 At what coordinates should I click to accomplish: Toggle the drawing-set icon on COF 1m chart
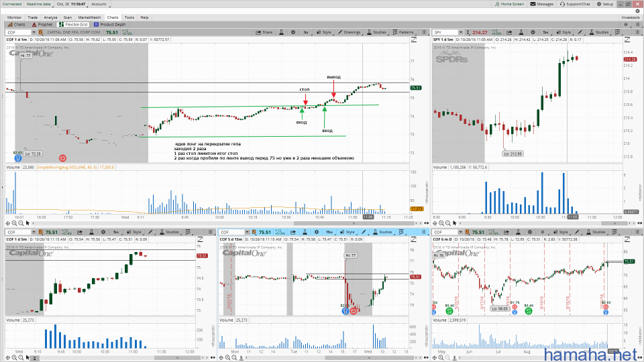(x=414, y=40)
